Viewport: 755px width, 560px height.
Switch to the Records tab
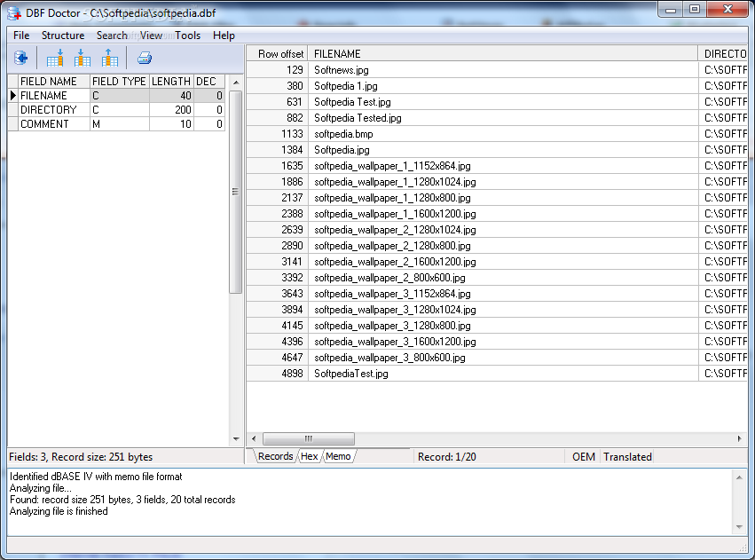click(x=275, y=456)
